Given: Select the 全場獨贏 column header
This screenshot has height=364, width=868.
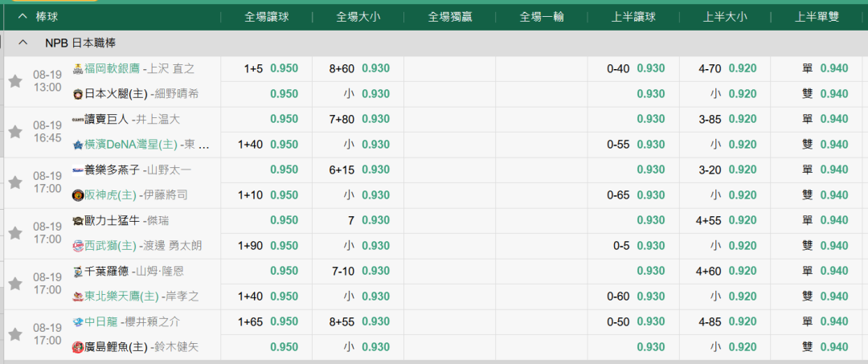Looking at the screenshot, I should pos(449,17).
